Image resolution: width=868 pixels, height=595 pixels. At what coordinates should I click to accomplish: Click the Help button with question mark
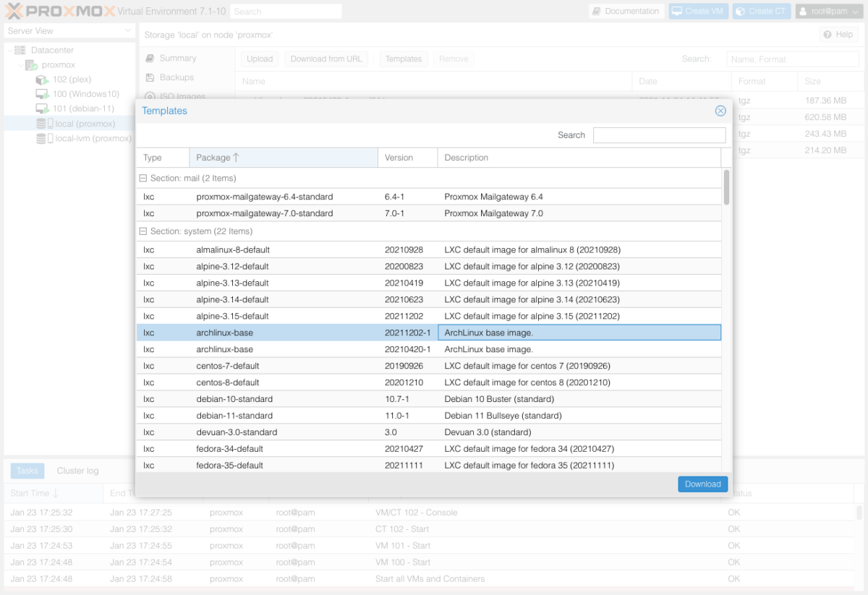click(838, 34)
